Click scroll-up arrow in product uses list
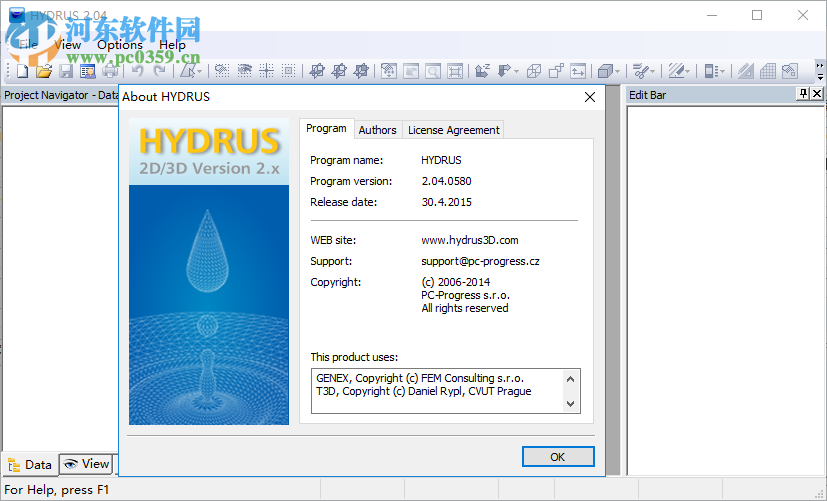Viewport: 827px width, 501px height. 570,379
